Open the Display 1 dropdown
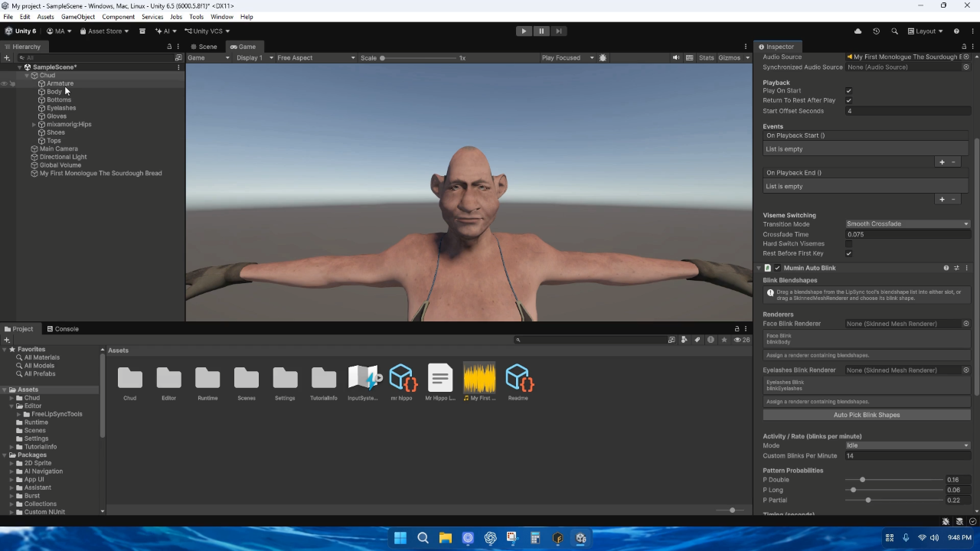980x551 pixels. coord(253,57)
